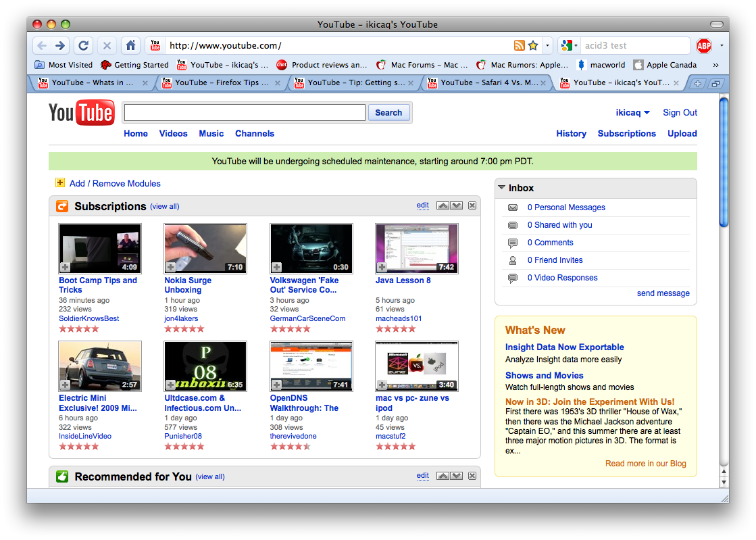Image resolution: width=756 pixels, height=540 pixels.
Task: Open OpenDNS Walkthrough video thumbnail
Action: point(311,366)
